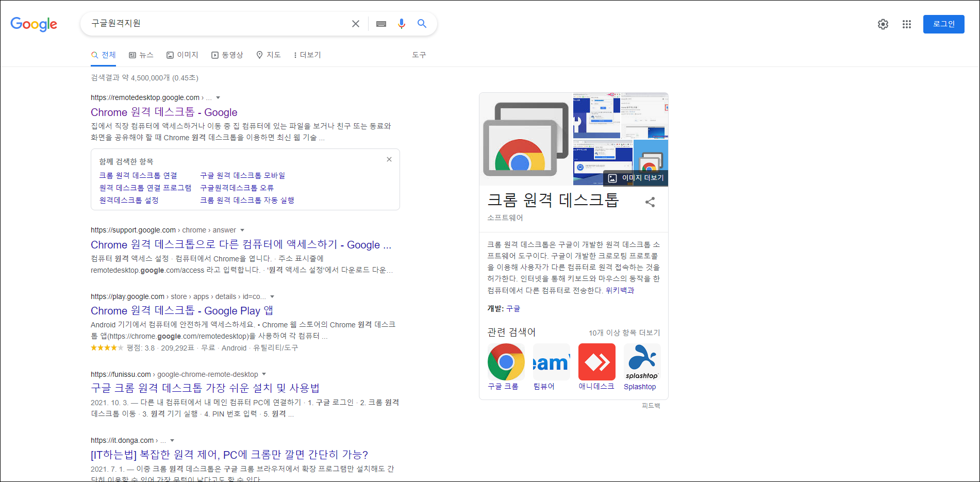Click the '검색결과 약 4,500,000개' stats text

pos(144,78)
